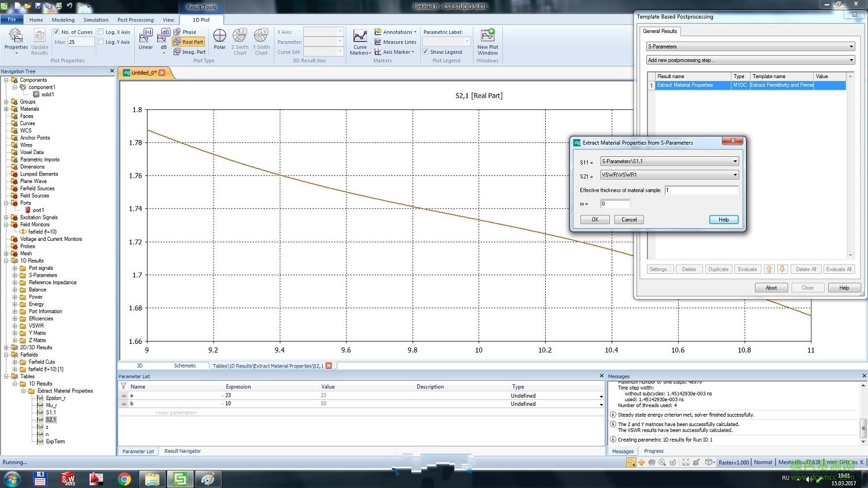Open the Curve Markers tool
The width and height of the screenshot is (868, 488).
(360, 42)
